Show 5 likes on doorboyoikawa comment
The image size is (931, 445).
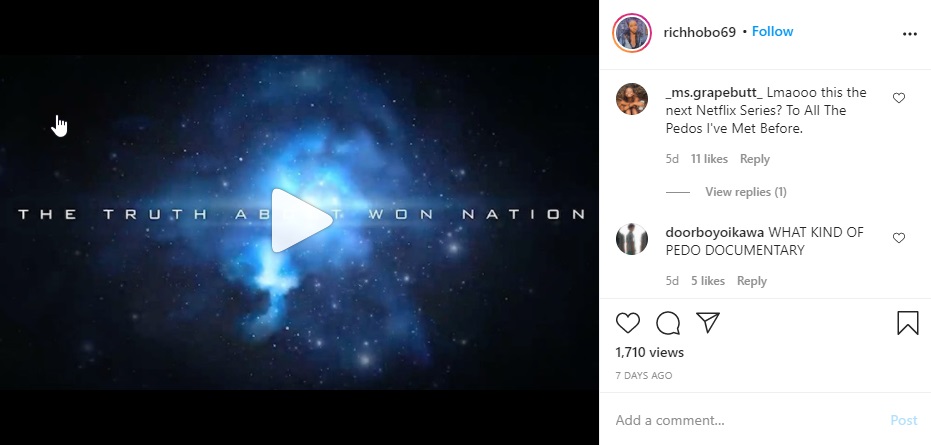point(708,281)
